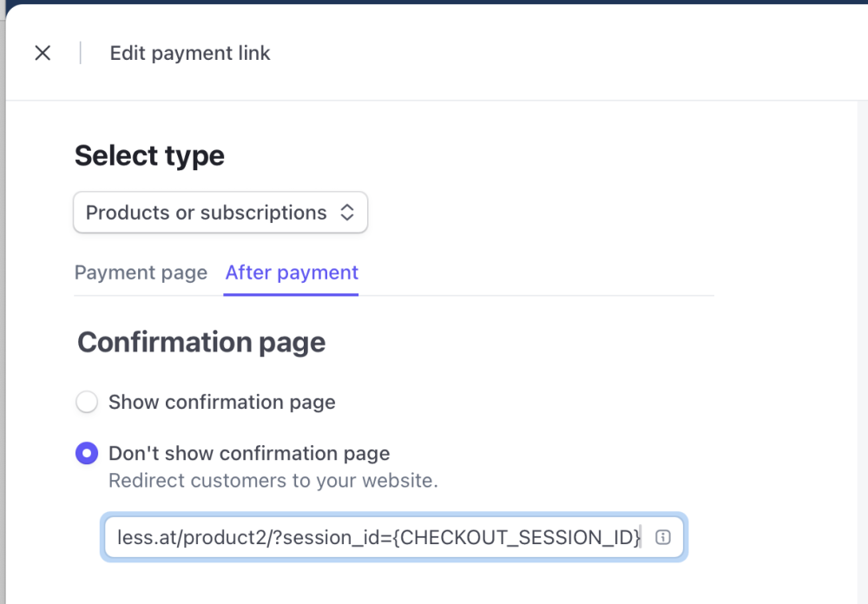The width and height of the screenshot is (868, 604).
Task: Enable the Show confirmation page radio button
Action: pos(87,403)
